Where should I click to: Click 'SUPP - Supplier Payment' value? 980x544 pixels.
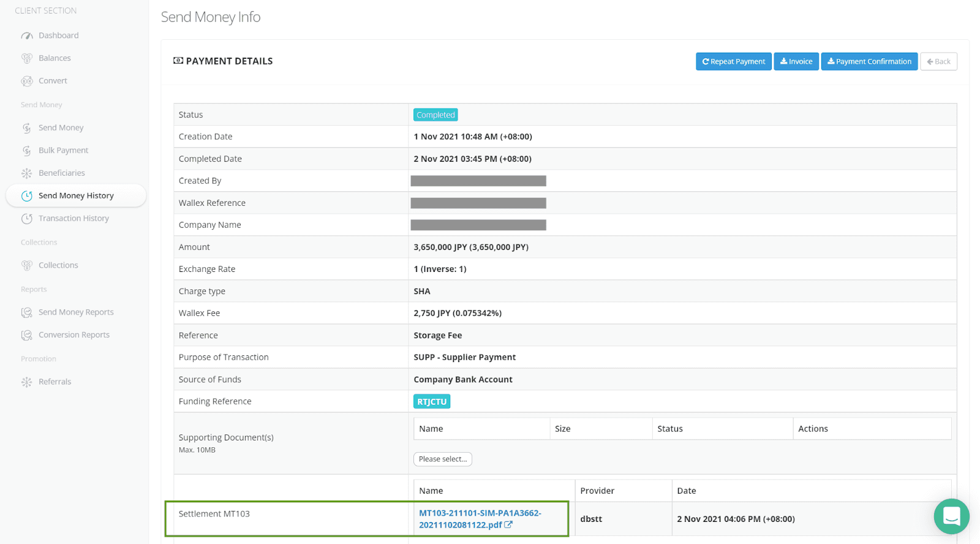pyautogui.click(x=465, y=357)
